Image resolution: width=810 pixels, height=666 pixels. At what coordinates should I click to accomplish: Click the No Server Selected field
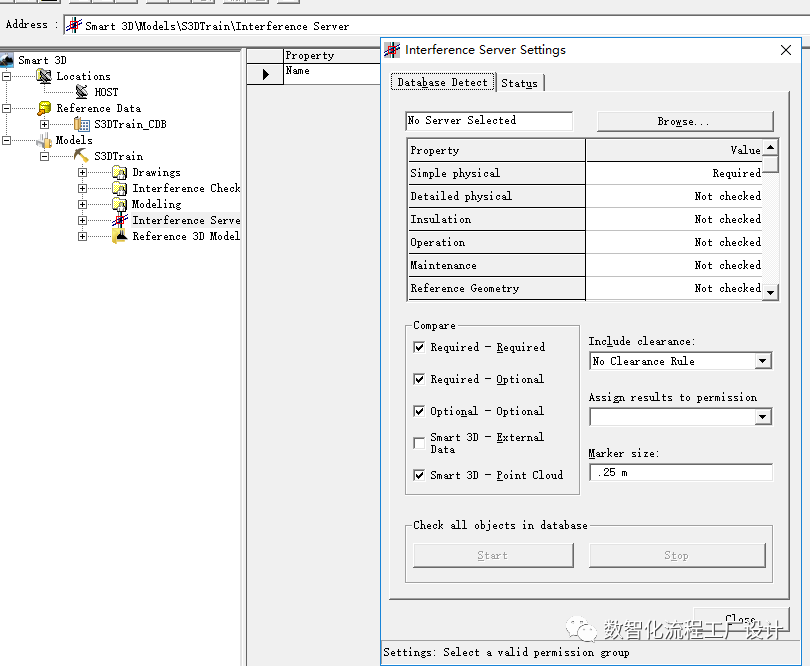[489, 120]
